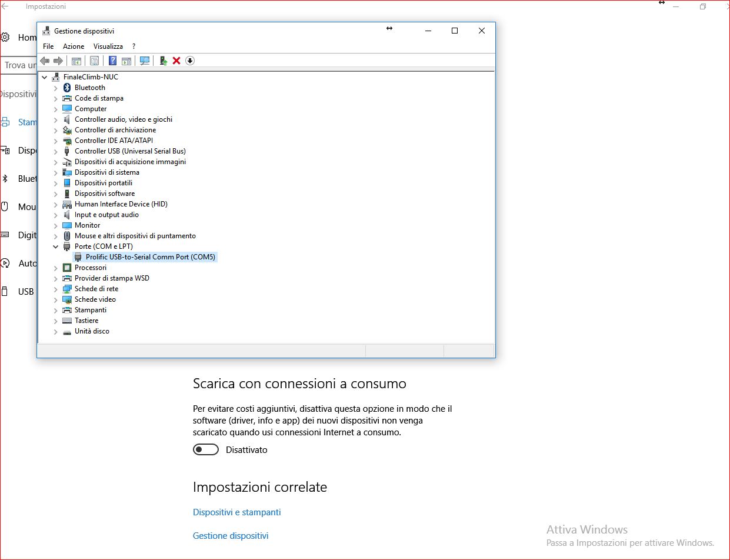Expand Dispositivi di sistema node
The height and width of the screenshot is (560, 730).
(x=56, y=172)
